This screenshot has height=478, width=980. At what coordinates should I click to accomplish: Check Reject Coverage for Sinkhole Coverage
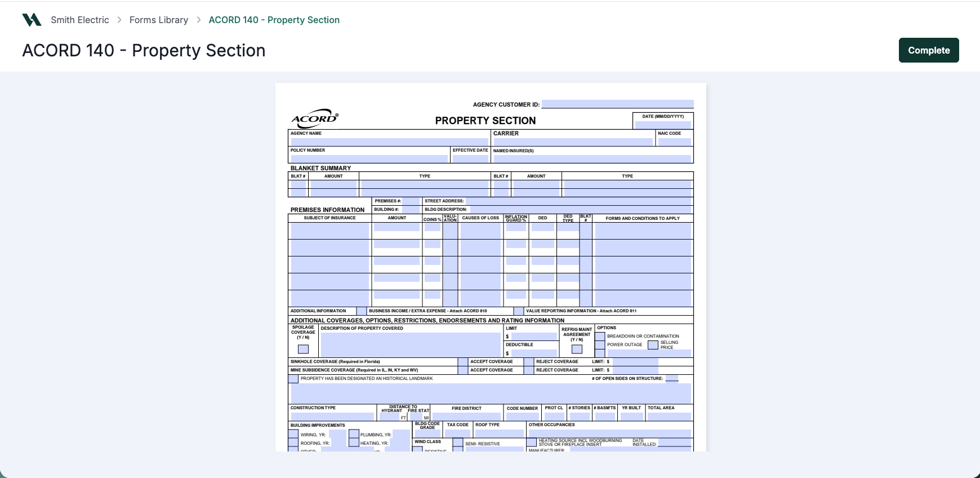click(529, 362)
